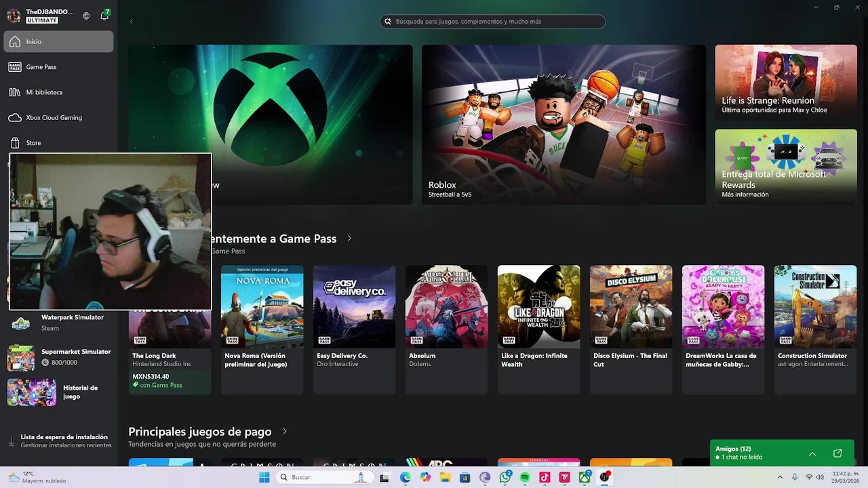This screenshot has height=488, width=868.
Task: Open Task View from the taskbar
Action: tap(384, 477)
